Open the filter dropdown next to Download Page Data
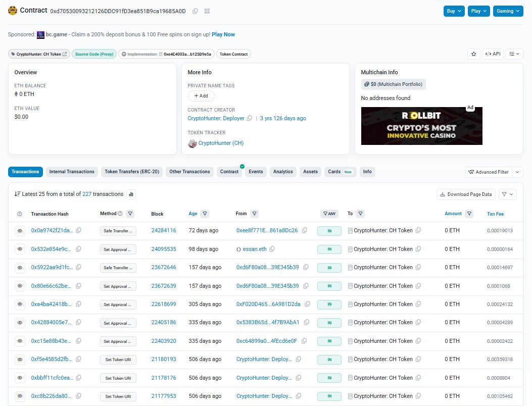Image resolution: width=532 pixels, height=406 pixels. (508, 194)
